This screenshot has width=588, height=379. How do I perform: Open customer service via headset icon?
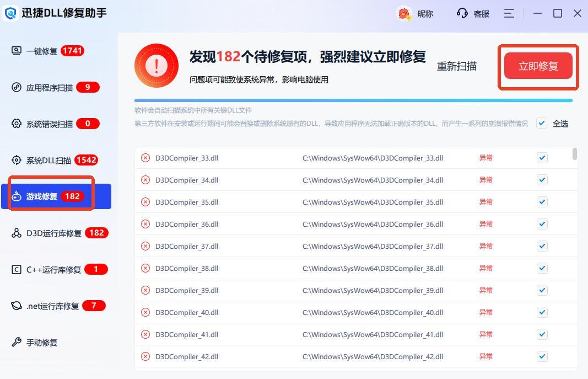click(462, 13)
